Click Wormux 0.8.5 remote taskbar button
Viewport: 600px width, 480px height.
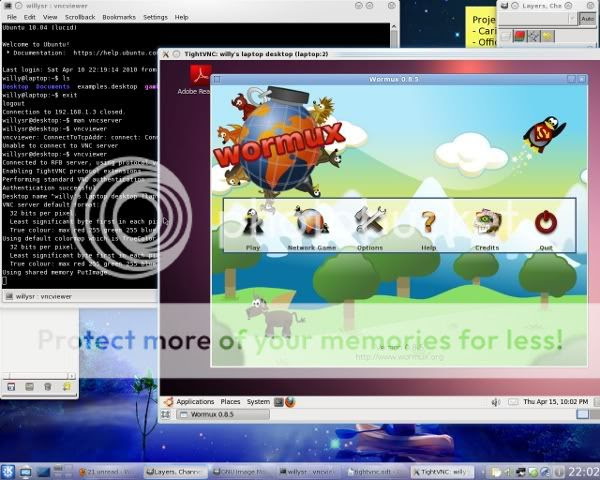(223, 414)
